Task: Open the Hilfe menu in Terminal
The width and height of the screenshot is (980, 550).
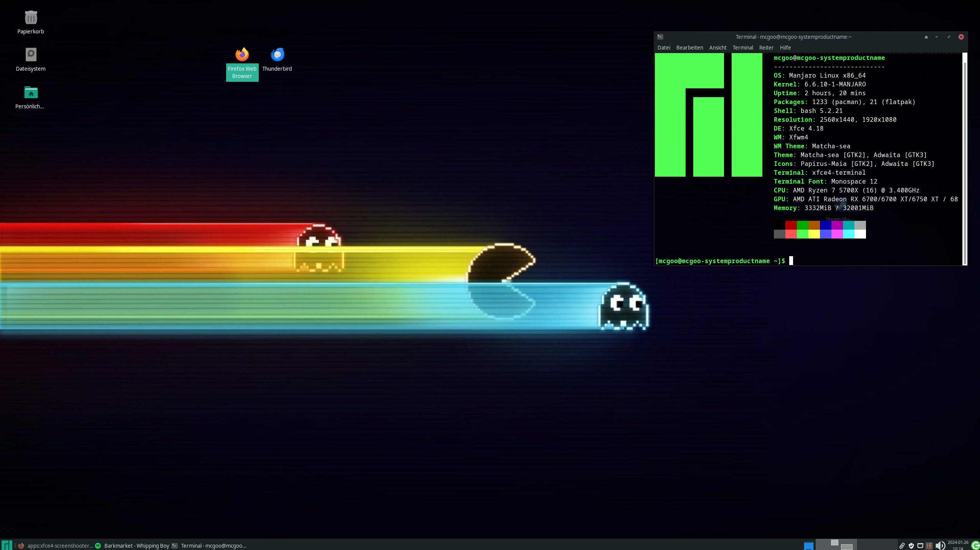Action: coord(785,48)
